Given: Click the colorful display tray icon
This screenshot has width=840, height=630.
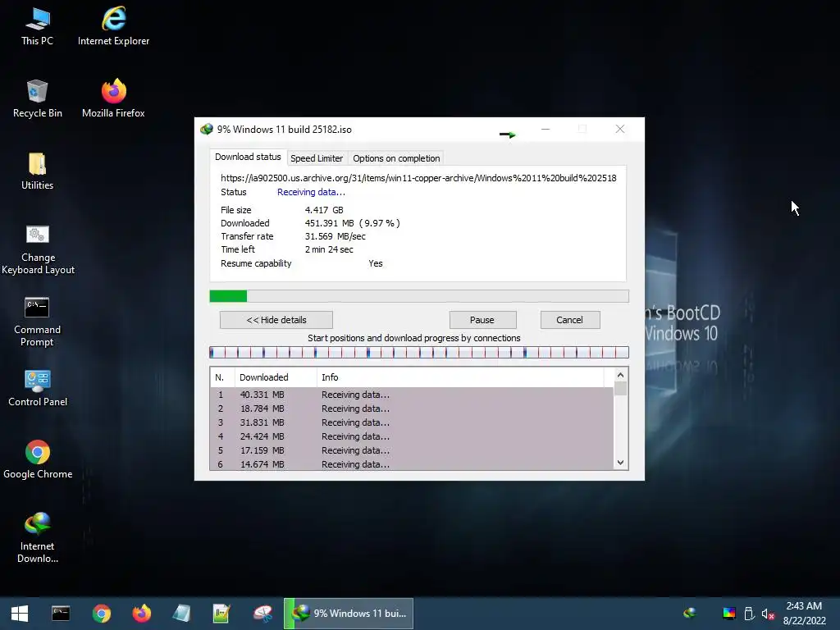Looking at the screenshot, I should tap(729, 614).
